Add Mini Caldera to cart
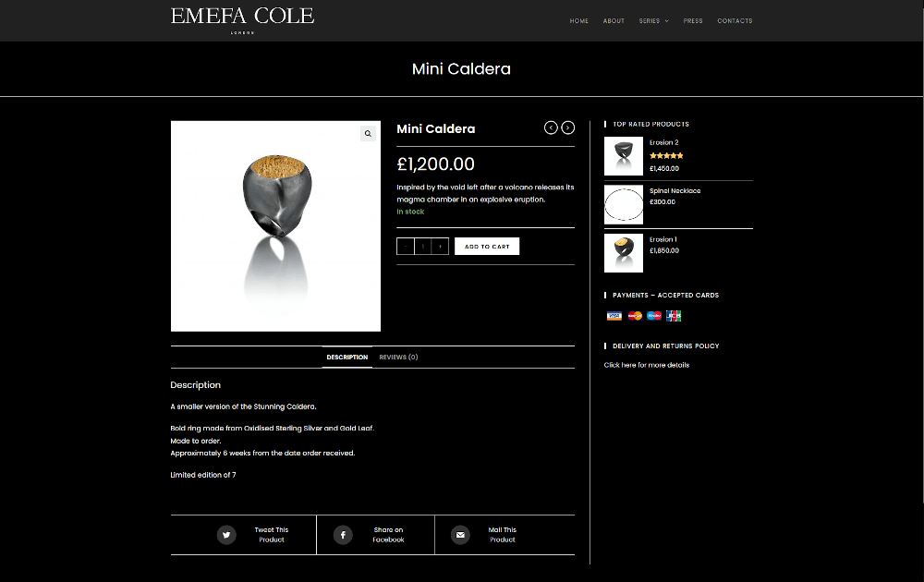 [487, 247]
